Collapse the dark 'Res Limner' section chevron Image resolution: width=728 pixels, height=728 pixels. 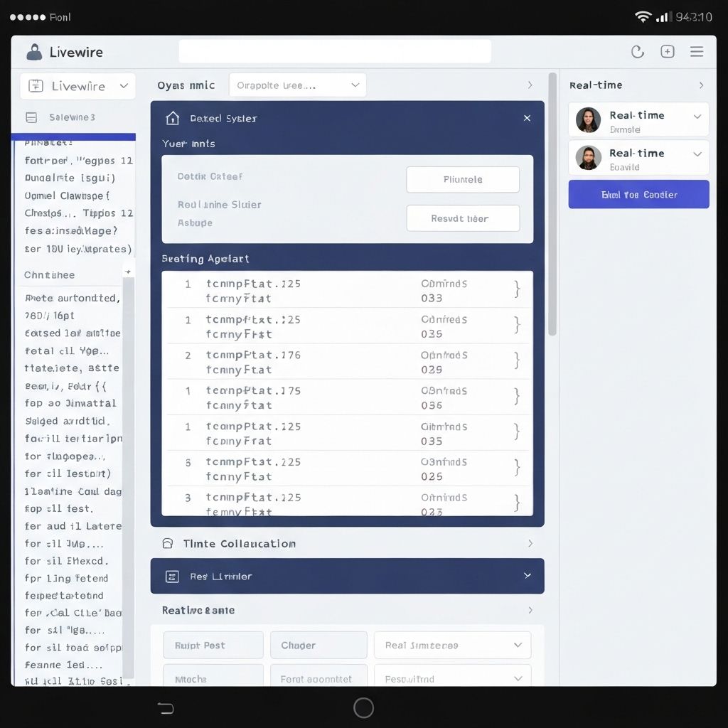pyautogui.click(x=527, y=576)
